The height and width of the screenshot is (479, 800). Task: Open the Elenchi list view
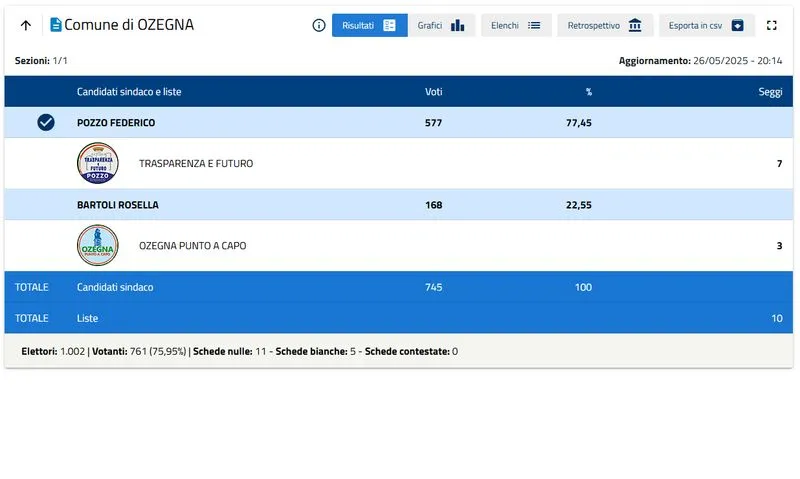[516, 25]
